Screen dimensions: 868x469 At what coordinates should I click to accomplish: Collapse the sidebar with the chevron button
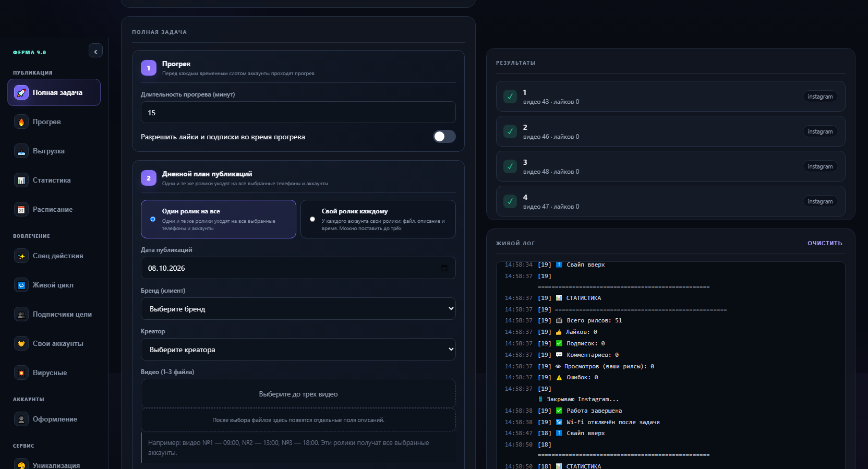point(95,51)
